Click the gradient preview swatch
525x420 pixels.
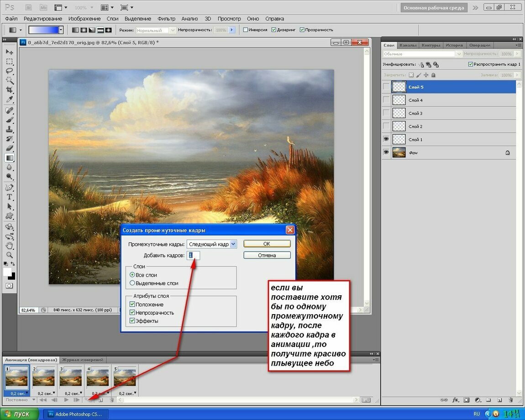click(43, 30)
